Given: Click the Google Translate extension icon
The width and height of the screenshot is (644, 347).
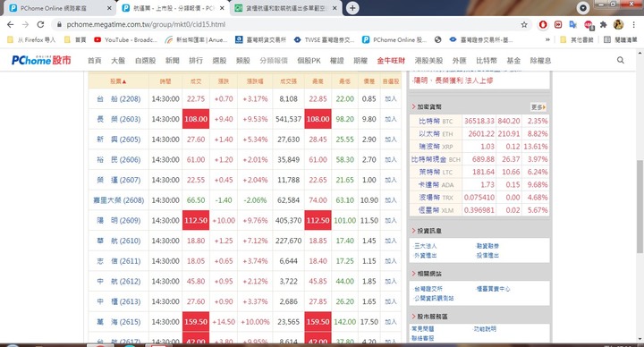Looking at the screenshot, I should (573, 25).
